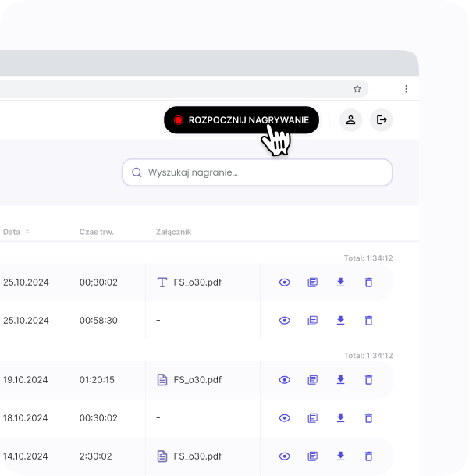469x476 pixels.
Task: Preview the 25.10.2024 00;30:02 recording
Action: (x=285, y=282)
